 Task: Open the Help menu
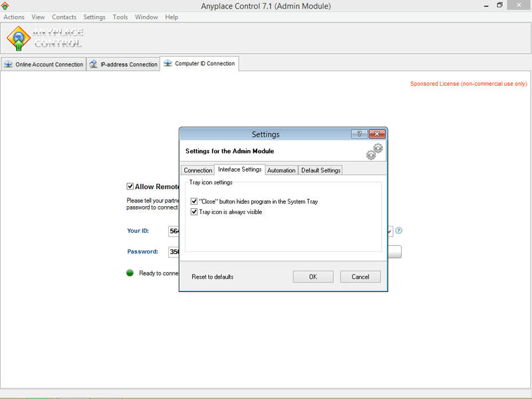tap(172, 17)
